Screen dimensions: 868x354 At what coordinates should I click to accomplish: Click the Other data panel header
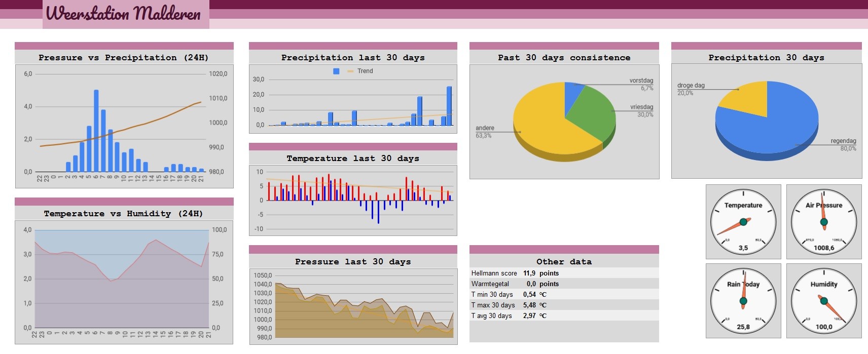(564, 261)
